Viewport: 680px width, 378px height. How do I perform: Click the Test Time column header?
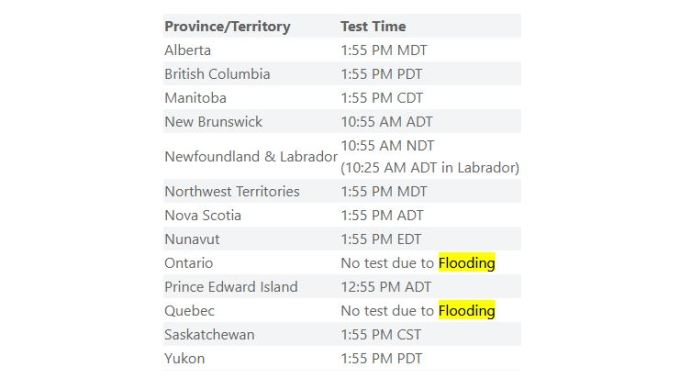[x=373, y=26]
